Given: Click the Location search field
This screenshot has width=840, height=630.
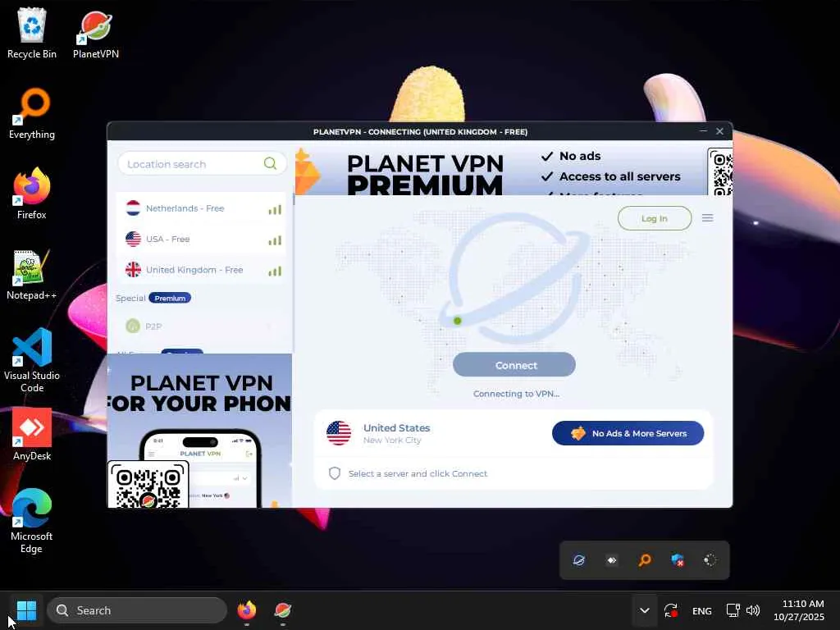Looking at the screenshot, I should point(202,163).
